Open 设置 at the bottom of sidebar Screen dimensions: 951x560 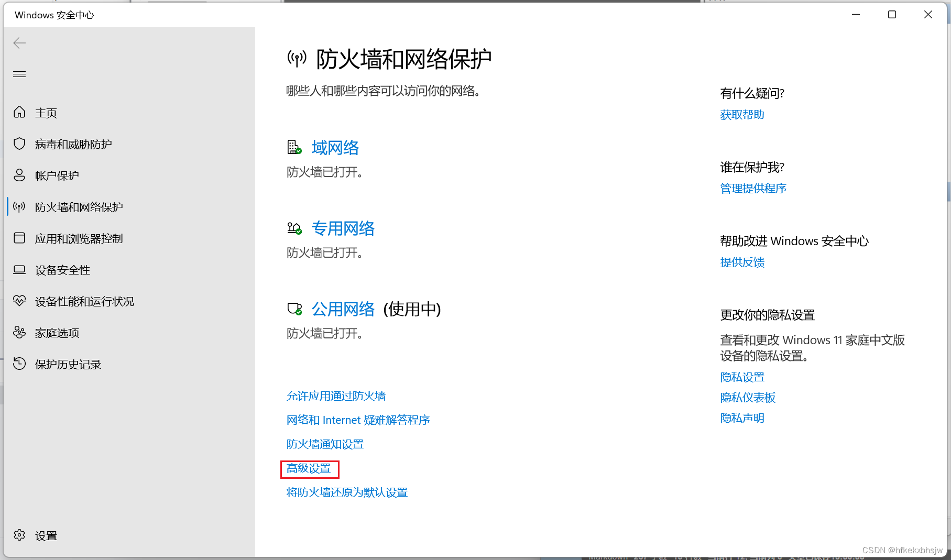coord(46,535)
